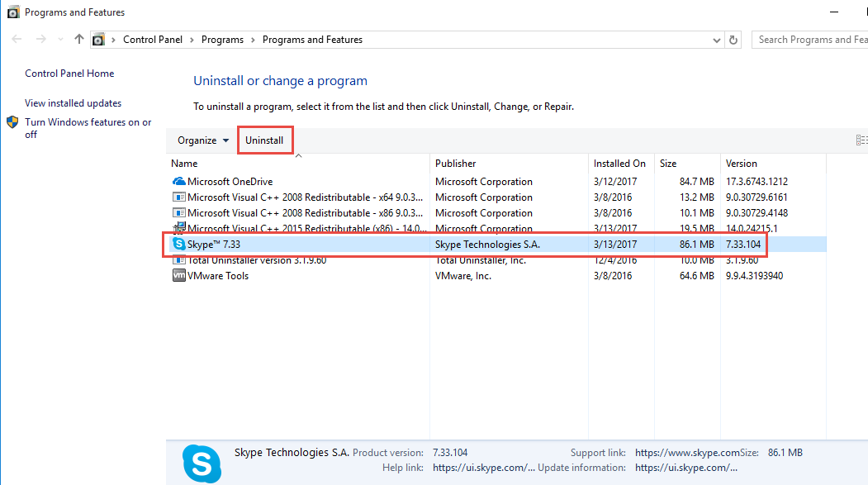
Task: Click VMware, Inc. publisher cell
Action: coord(462,276)
